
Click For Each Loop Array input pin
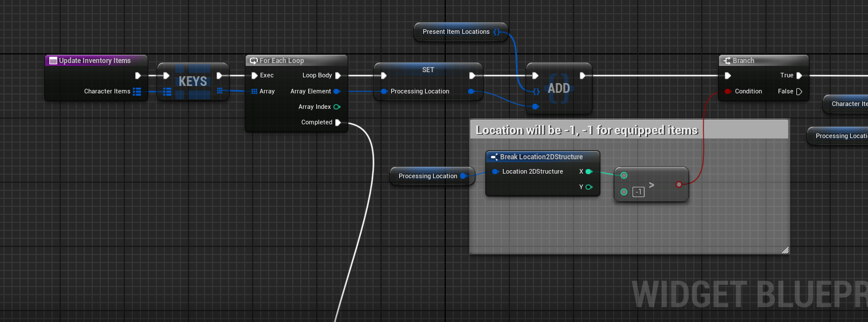click(x=254, y=91)
